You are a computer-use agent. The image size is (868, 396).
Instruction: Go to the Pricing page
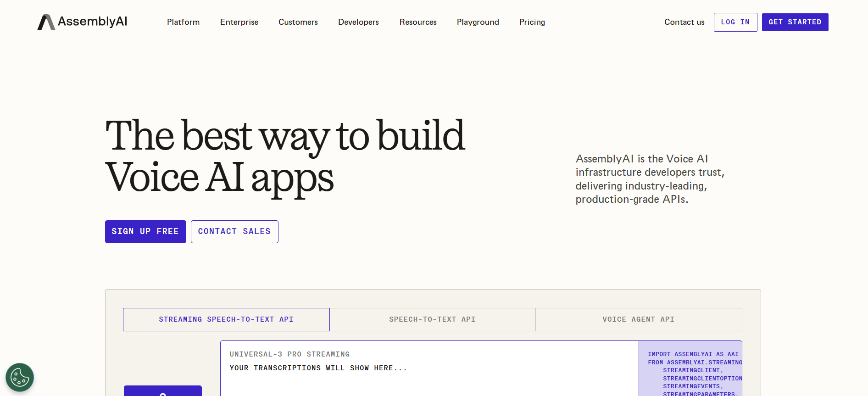532,22
